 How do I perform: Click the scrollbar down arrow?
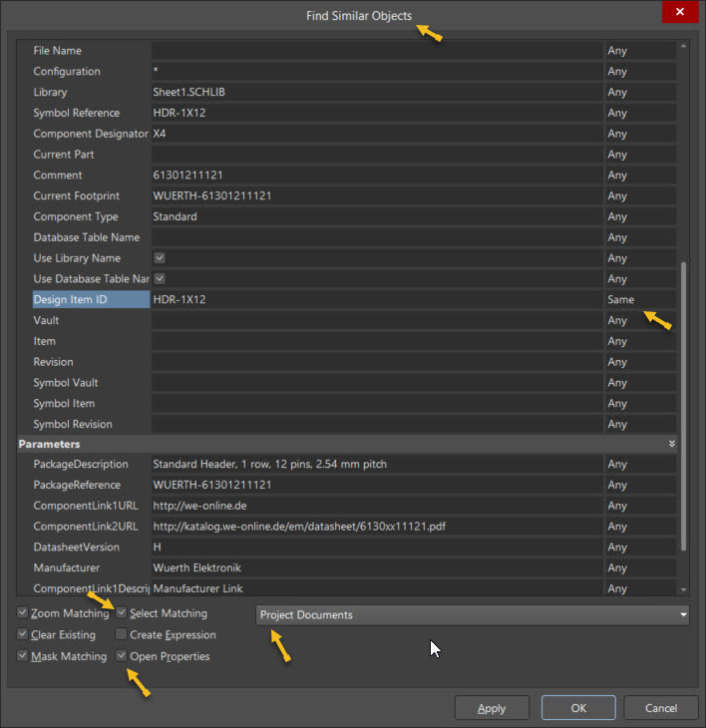tap(683, 589)
